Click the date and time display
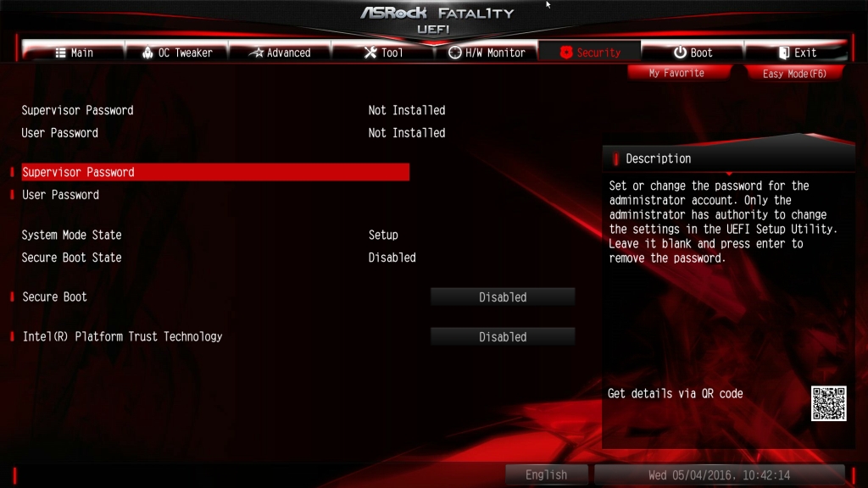 click(x=719, y=474)
